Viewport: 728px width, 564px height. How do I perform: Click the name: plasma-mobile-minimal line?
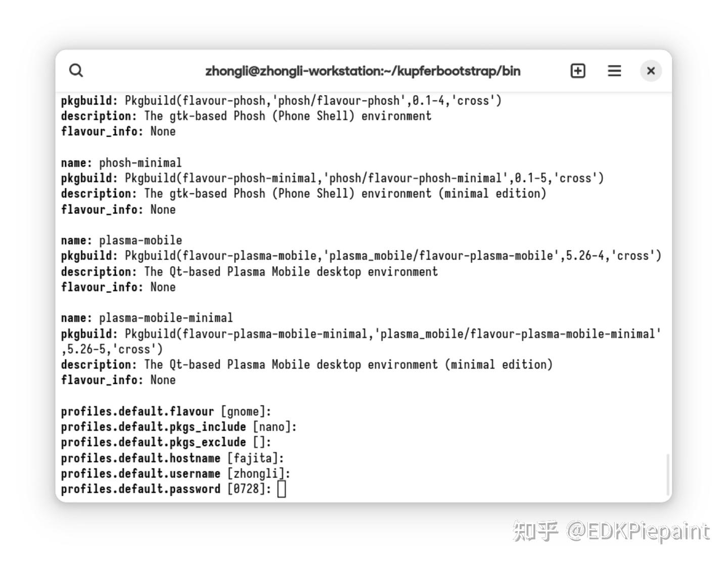point(147,318)
